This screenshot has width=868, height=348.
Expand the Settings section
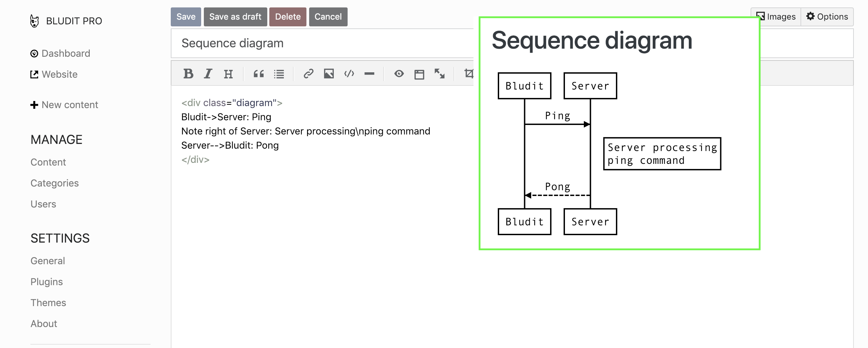60,238
